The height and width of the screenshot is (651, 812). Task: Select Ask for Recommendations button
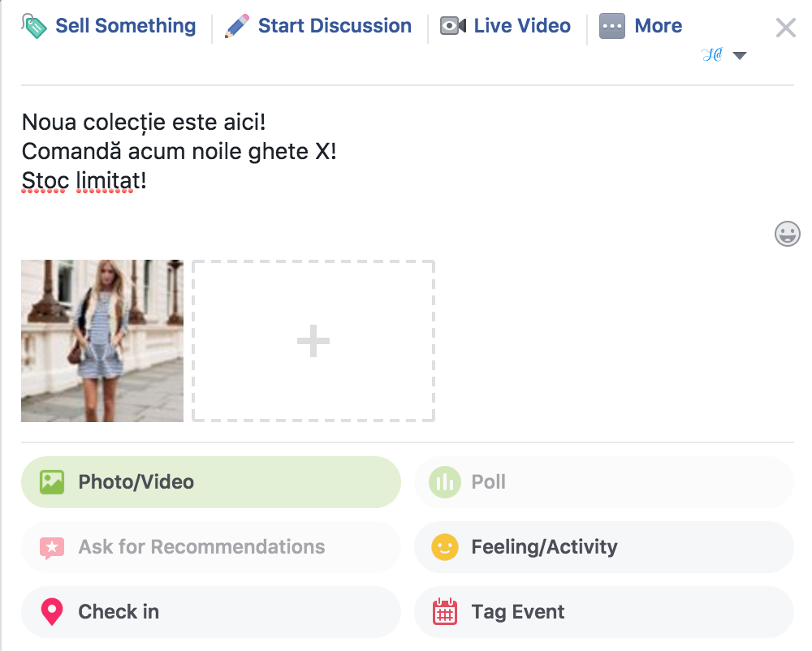[210, 547]
